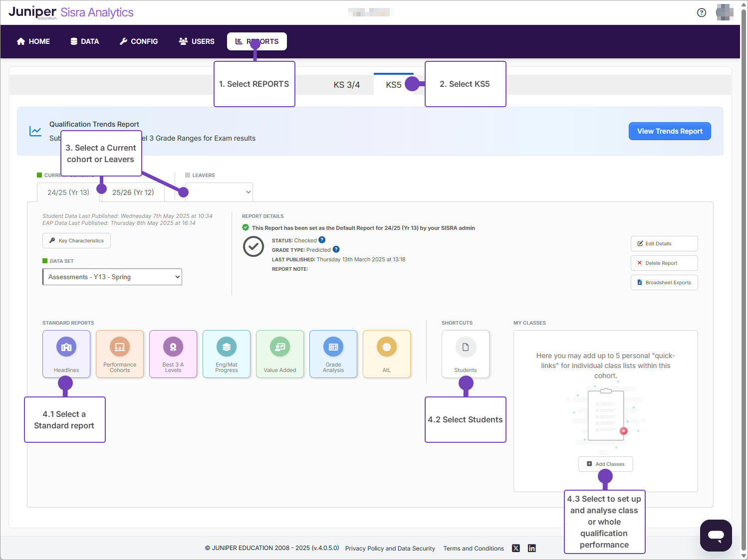The width and height of the screenshot is (748, 560).
Task: Select the Students shortcut
Action: (465, 354)
